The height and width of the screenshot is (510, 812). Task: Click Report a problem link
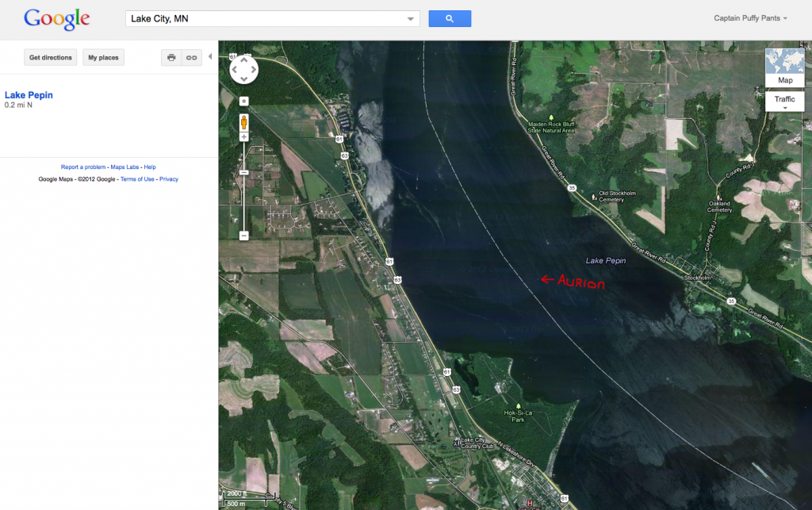click(x=82, y=167)
